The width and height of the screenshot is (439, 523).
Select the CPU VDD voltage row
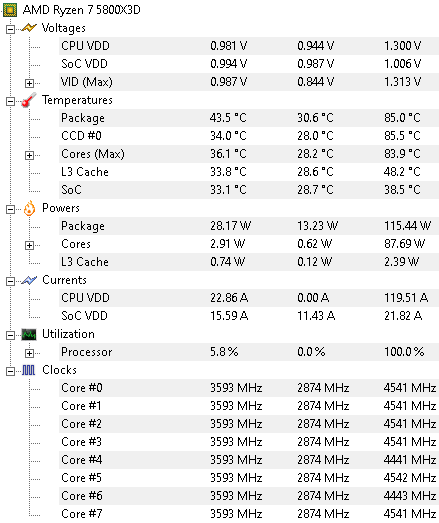coord(249,46)
